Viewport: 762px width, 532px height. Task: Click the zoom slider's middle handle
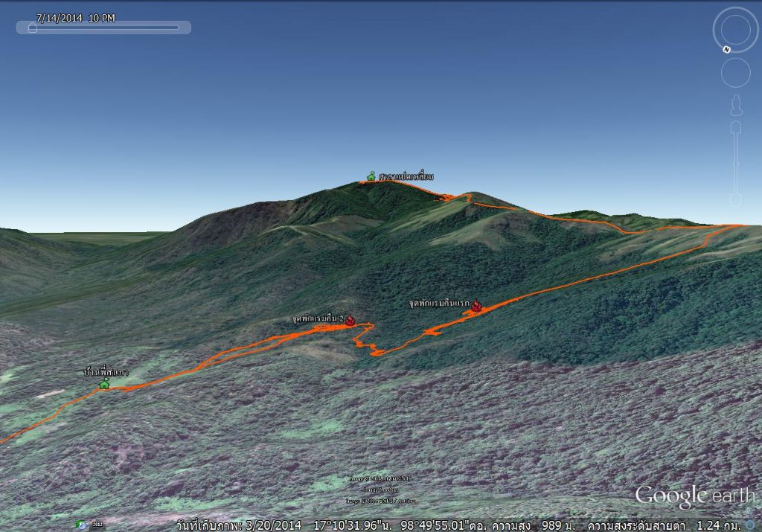(x=735, y=163)
